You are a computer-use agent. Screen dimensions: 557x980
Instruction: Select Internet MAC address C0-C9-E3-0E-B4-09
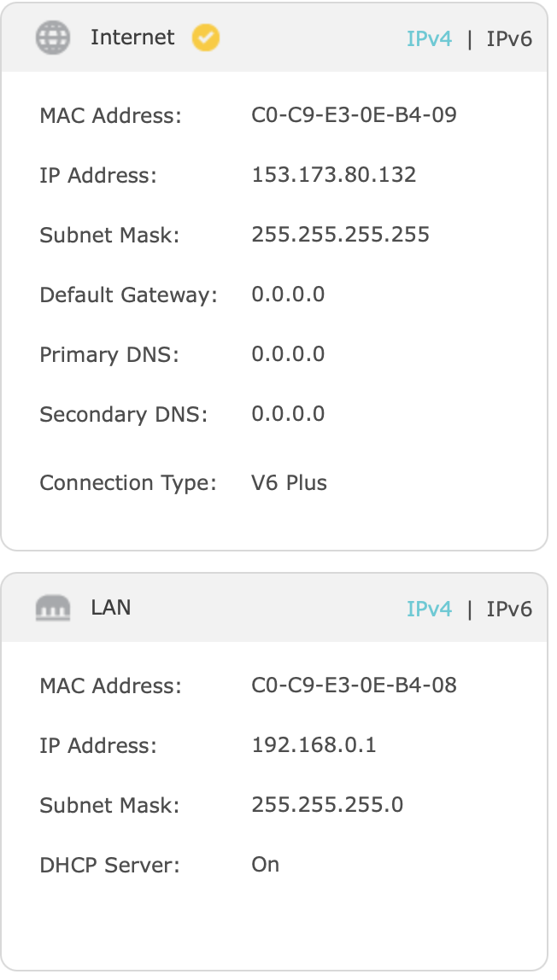[x=354, y=115]
